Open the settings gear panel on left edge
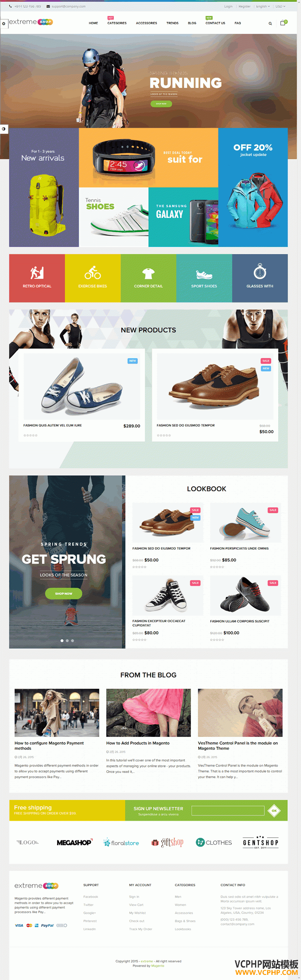The width and height of the screenshot is (301, 980). coord(4,24)
